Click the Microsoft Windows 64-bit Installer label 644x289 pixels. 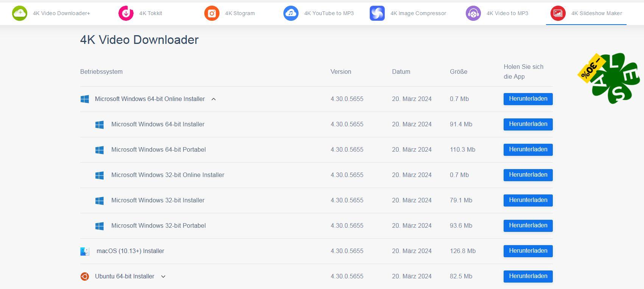pos(158,124)
